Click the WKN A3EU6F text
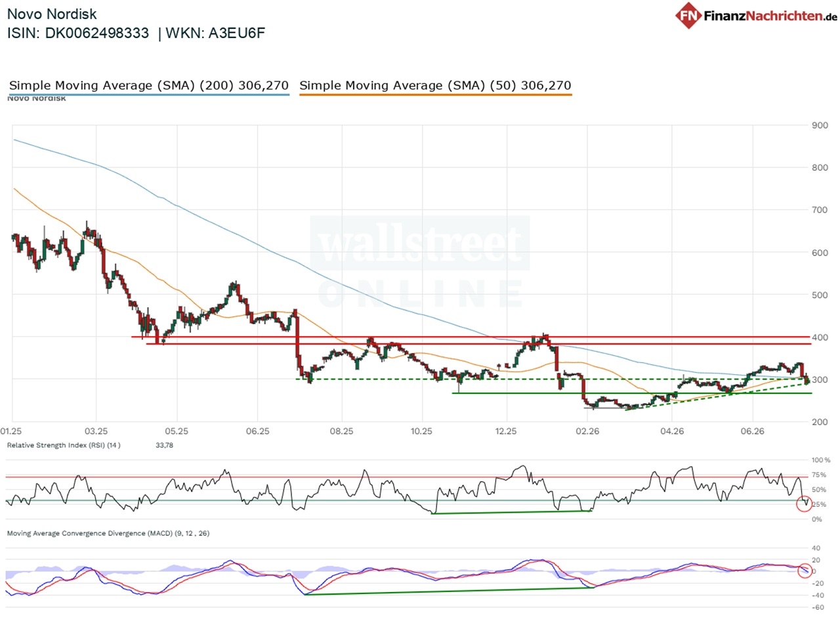This screenshot has height=617, width=840. point(217,34)
